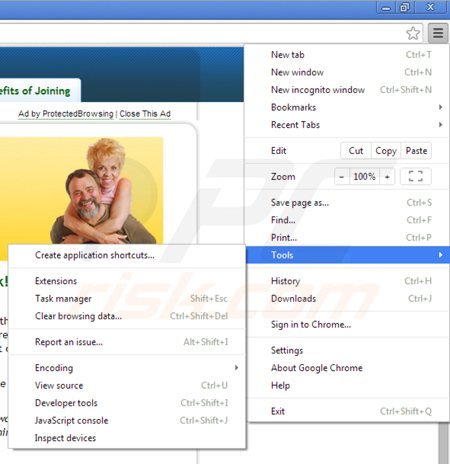This screenshot has width=450, height=464.
Task: Open the Recent Tabs menu item
Action: tap(347, 125)
